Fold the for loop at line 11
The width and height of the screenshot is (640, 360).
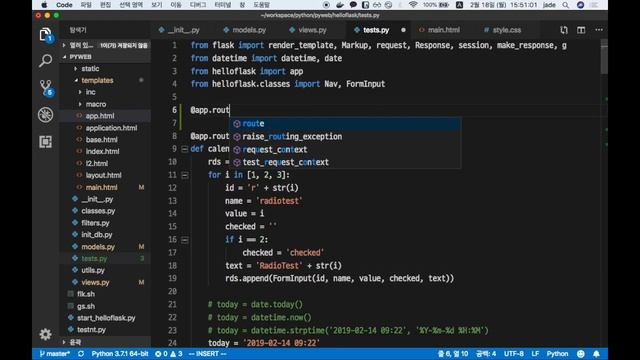(x=184, y=175)
